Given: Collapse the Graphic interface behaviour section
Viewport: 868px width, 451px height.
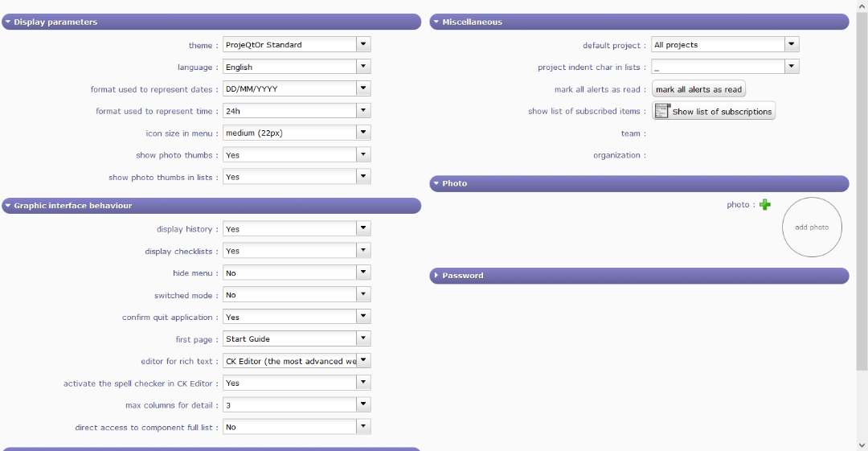Looking at the screenshot, I should [x=8, y=206].
